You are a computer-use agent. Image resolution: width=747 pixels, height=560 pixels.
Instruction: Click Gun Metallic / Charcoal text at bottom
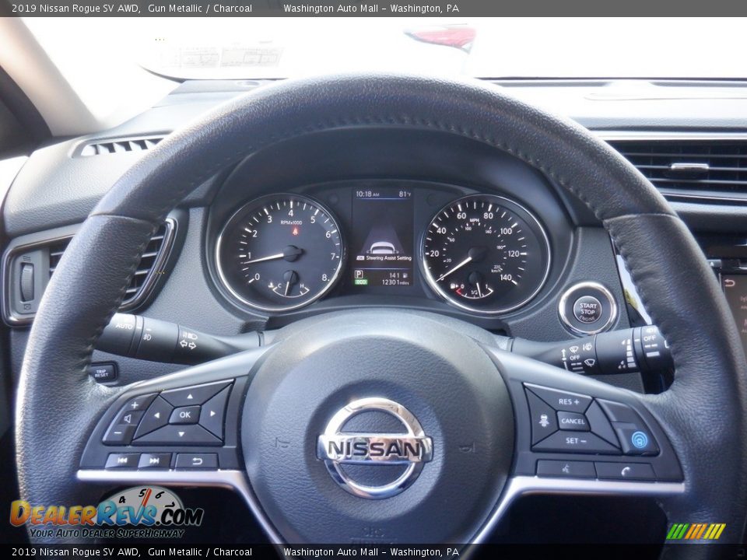click(x=200, y=552)
